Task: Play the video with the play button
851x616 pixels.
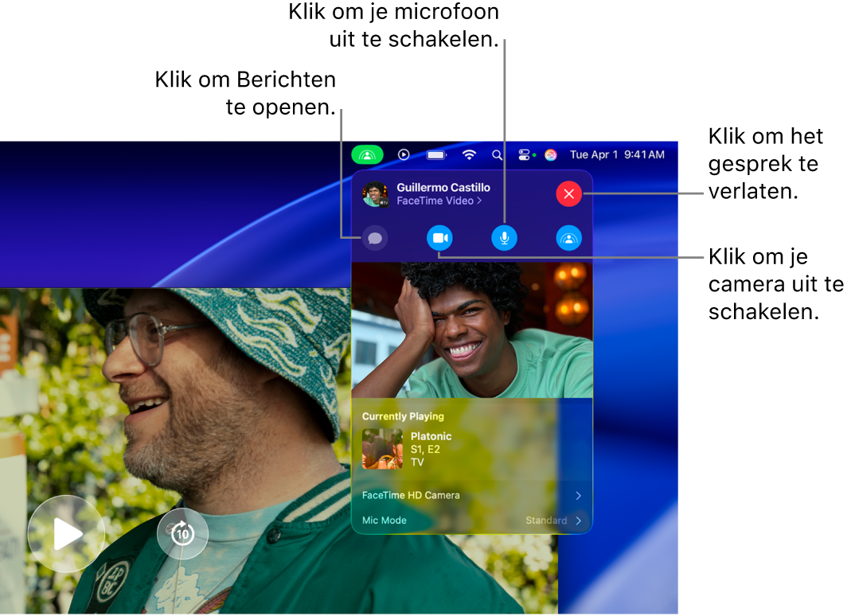Action: point(66,535)
